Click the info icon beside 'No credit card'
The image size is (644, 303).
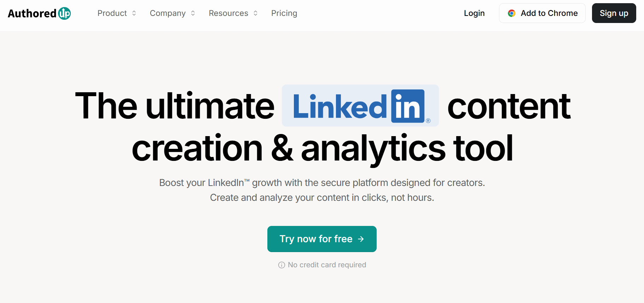pos(282,265)
